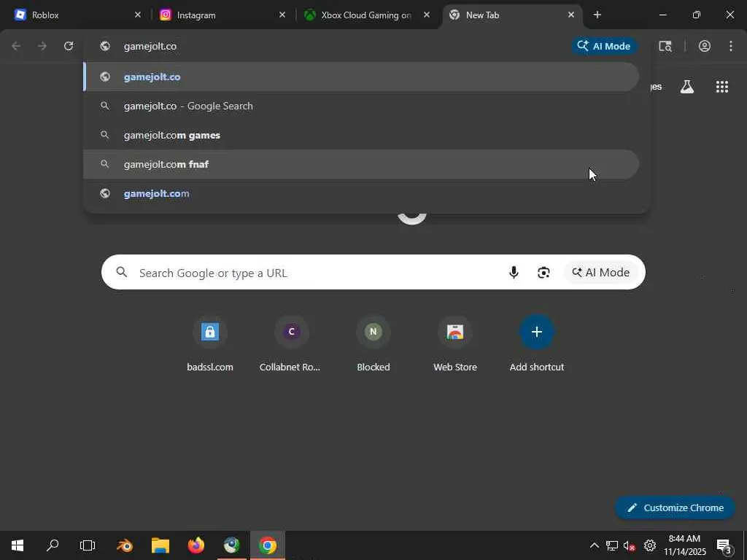
Task: Click the Chrome icon on the taskbar
Action: (x=268, y=545)
